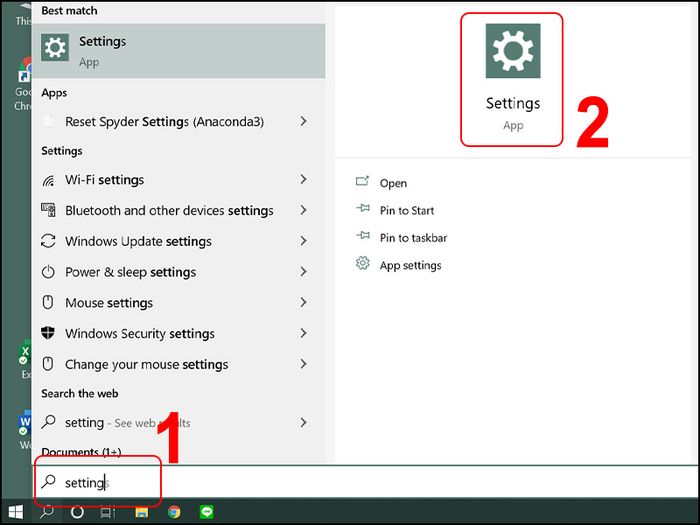Viewport: 700px width, 525px height.
Task: Expand Windows Security settings chevron
Action: click(x=304, y=333)
